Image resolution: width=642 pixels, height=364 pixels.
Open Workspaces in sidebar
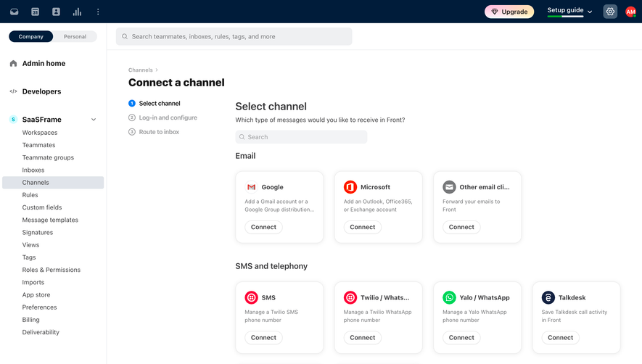[x=40, y=133]
